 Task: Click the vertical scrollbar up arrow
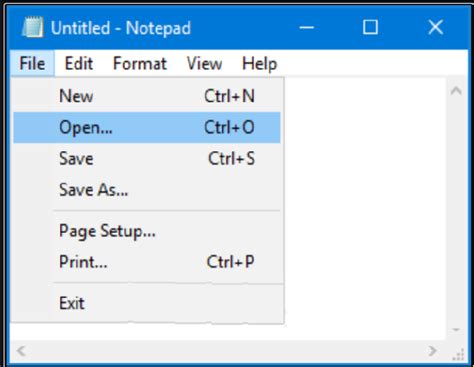(x=456, y=91)
